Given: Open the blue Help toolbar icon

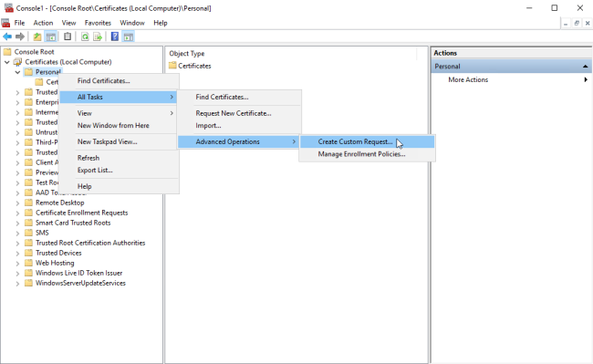Looking at the screenshot, I should coord(115,36).
